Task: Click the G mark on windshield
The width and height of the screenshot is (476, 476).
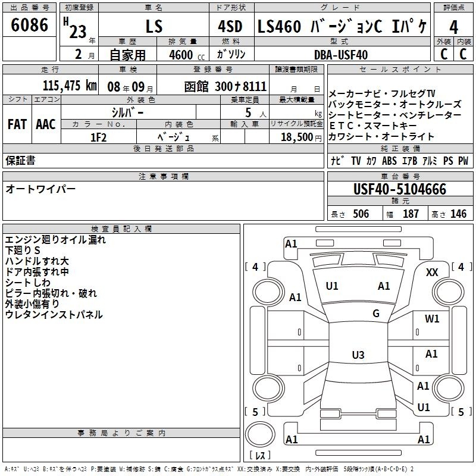Action: tap(376, 314)
